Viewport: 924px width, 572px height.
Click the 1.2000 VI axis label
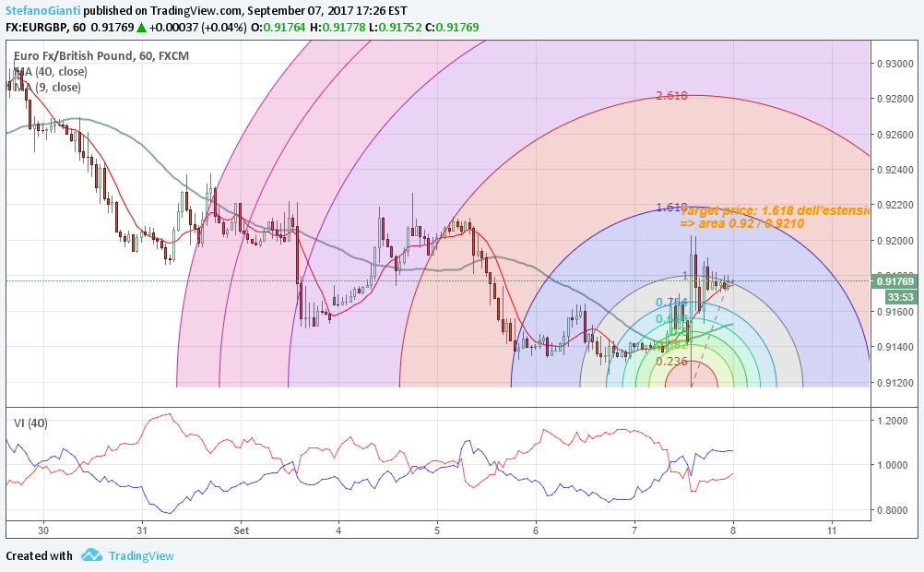coord(893,421)
